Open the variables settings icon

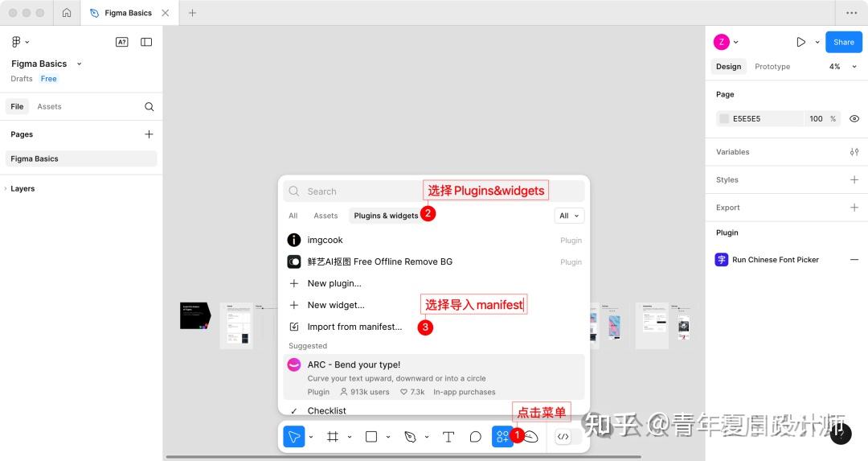tap(854, 152)
